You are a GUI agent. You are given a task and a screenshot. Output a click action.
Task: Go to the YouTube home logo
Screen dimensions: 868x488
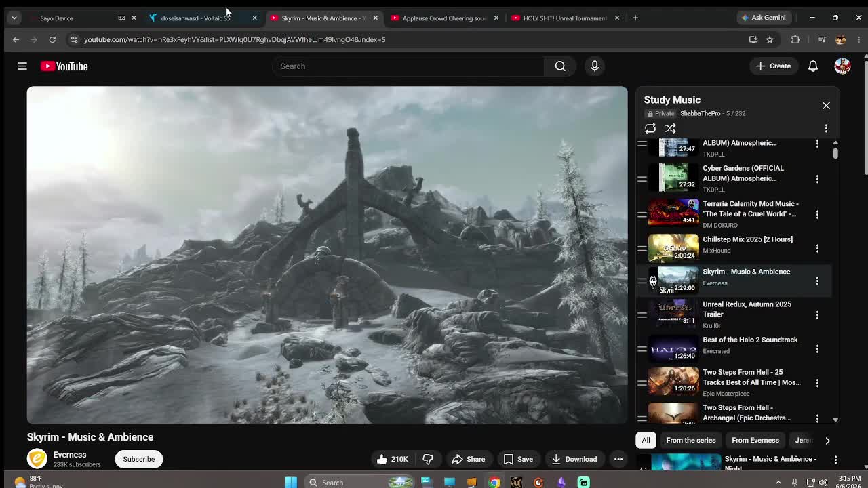pyautogui.click(x=64, y=66)
